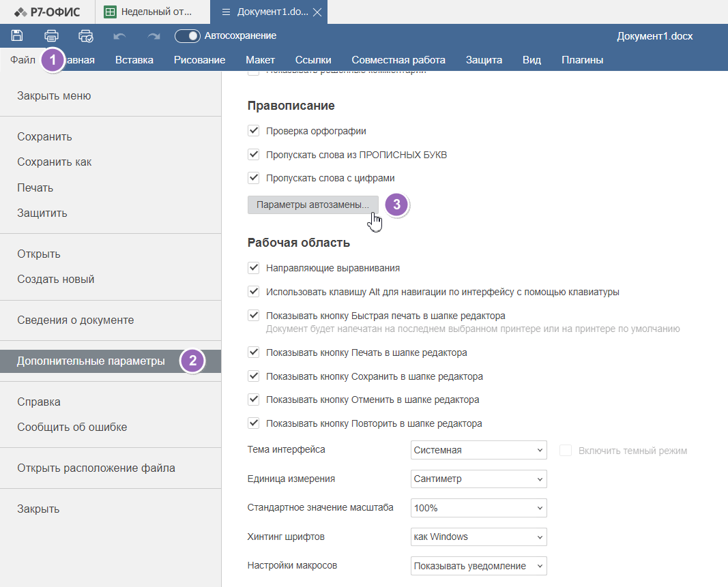The image size is (728, 587).
Task: Click the Redo arrow icon
Action: coord(154,35)
